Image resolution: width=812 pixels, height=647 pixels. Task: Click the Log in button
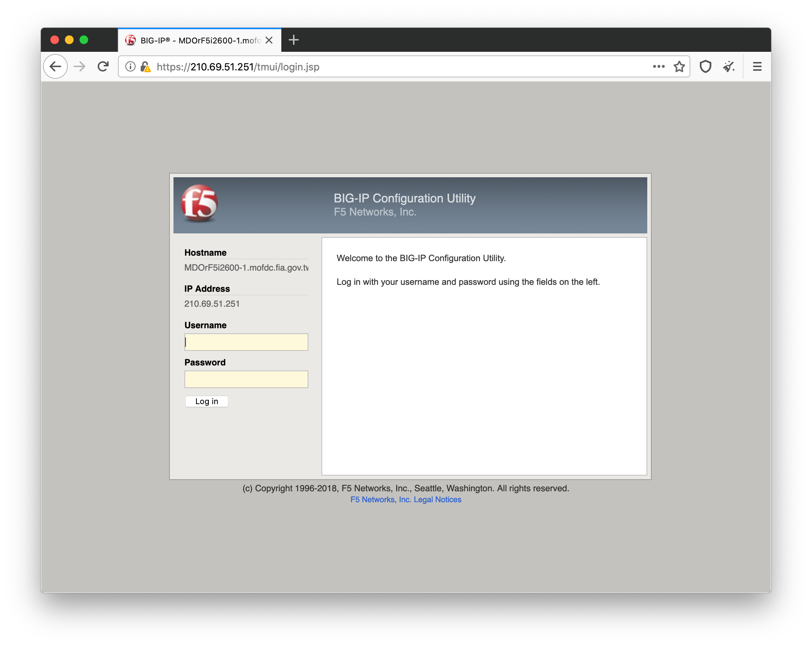point(206,401)
